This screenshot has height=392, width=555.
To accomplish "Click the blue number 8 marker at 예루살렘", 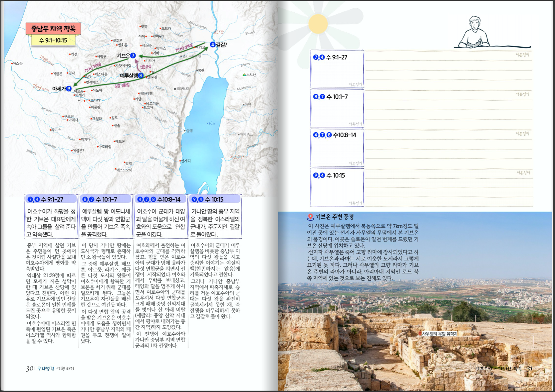I will 140,76.
